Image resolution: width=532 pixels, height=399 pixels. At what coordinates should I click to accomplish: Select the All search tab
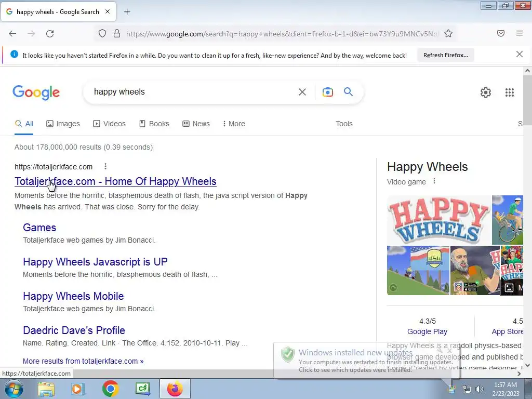coord(24,124)
